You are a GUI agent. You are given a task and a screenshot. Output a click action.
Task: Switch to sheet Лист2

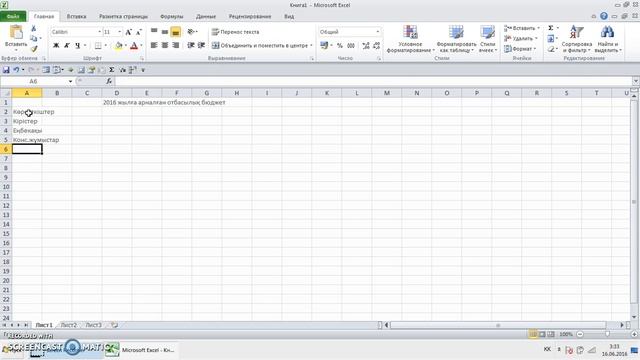pos(69,325)
